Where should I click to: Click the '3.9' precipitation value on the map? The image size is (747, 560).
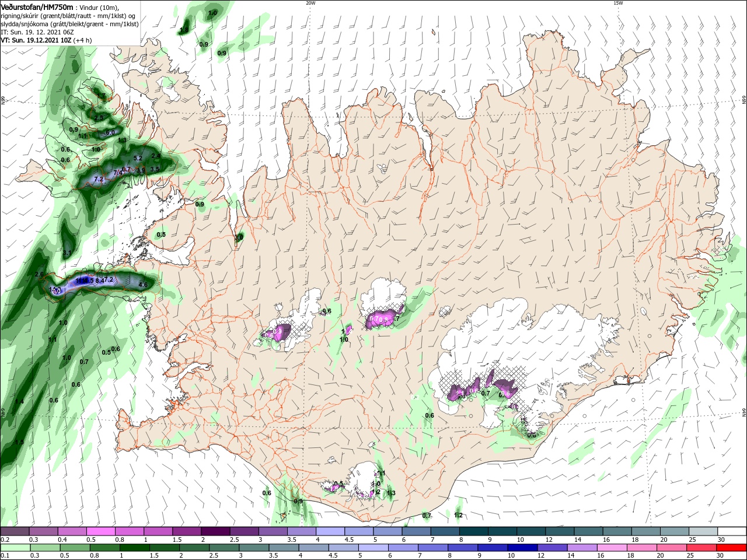click(x=141, y=170)
